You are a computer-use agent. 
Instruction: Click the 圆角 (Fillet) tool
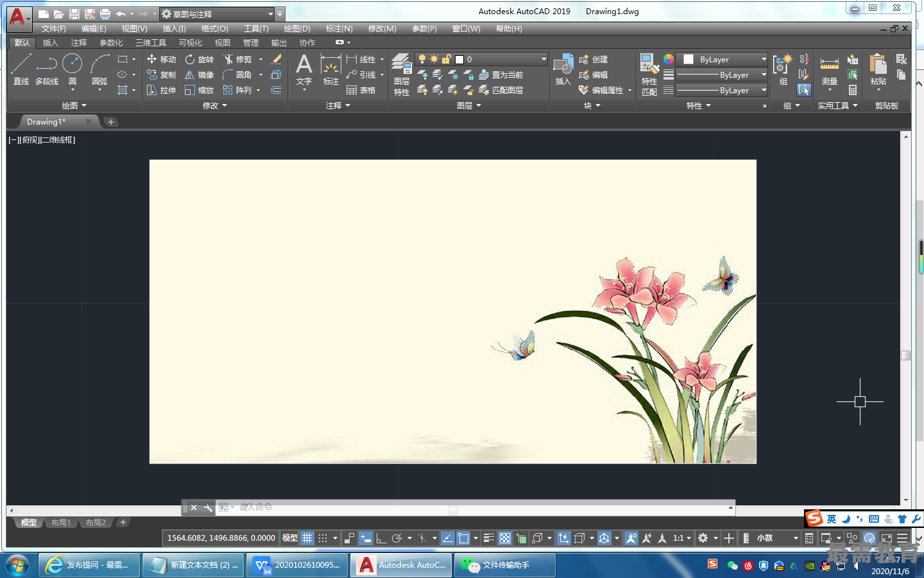tap(237, 74)
